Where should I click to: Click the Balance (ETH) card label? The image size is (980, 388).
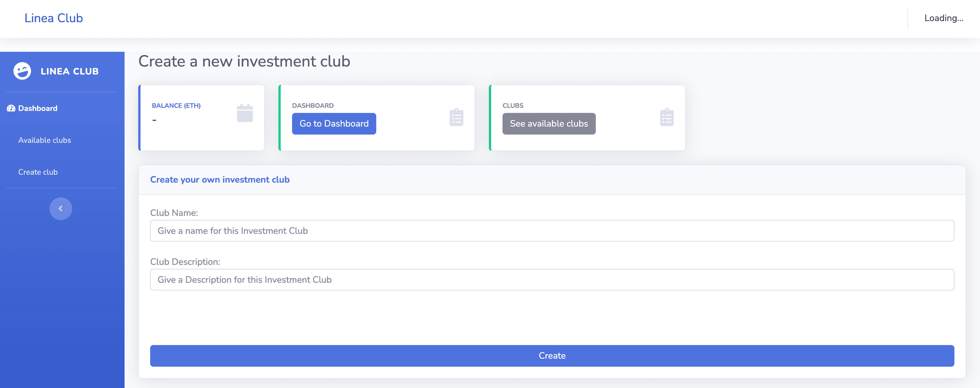tap(176, 106)
